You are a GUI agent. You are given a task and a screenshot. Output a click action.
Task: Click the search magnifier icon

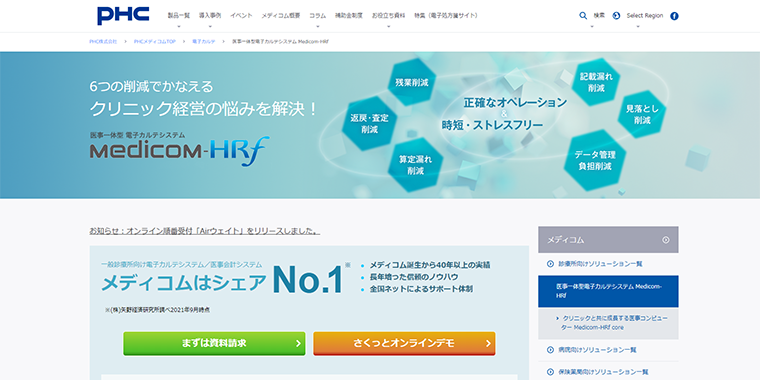click(583, 16)
